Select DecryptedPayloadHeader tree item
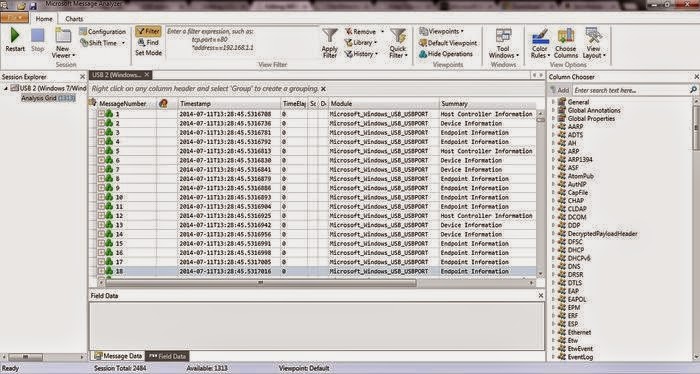700x374 pixels. 602,233
